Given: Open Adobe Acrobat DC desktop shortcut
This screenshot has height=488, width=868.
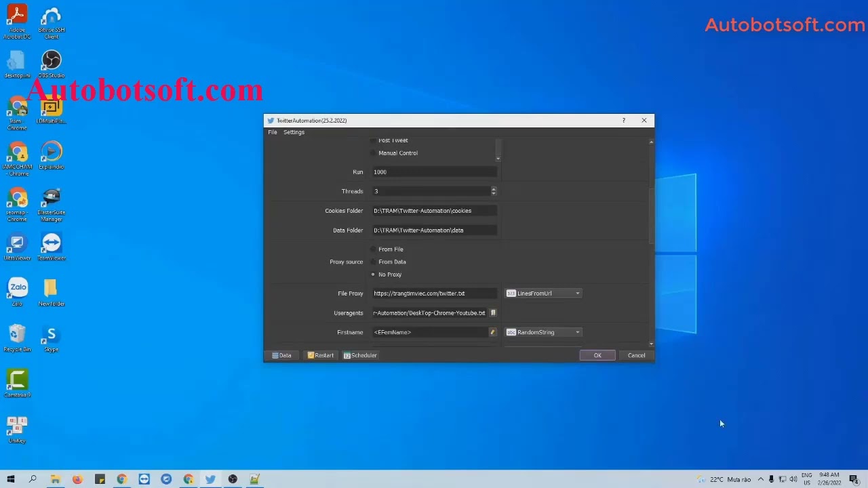Looking at the screenshot, I should click(17, 22).
